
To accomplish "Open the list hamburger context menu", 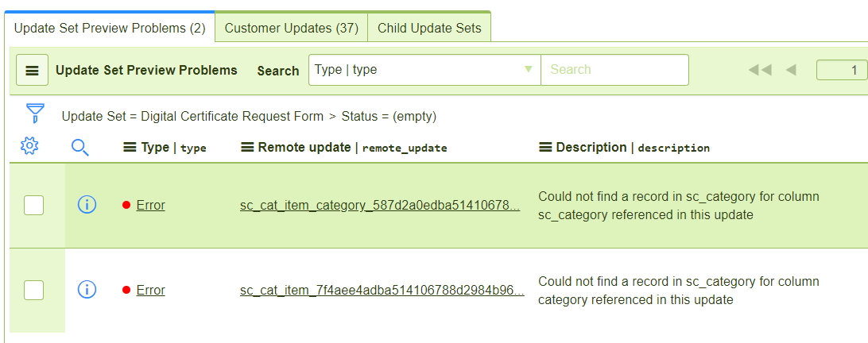I will click(32, 71).
